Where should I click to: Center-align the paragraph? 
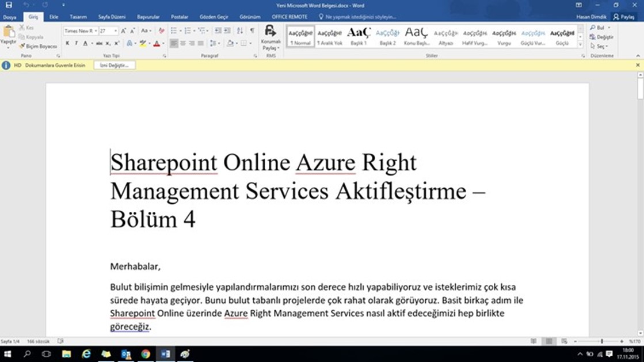click(x=183, y=43)
